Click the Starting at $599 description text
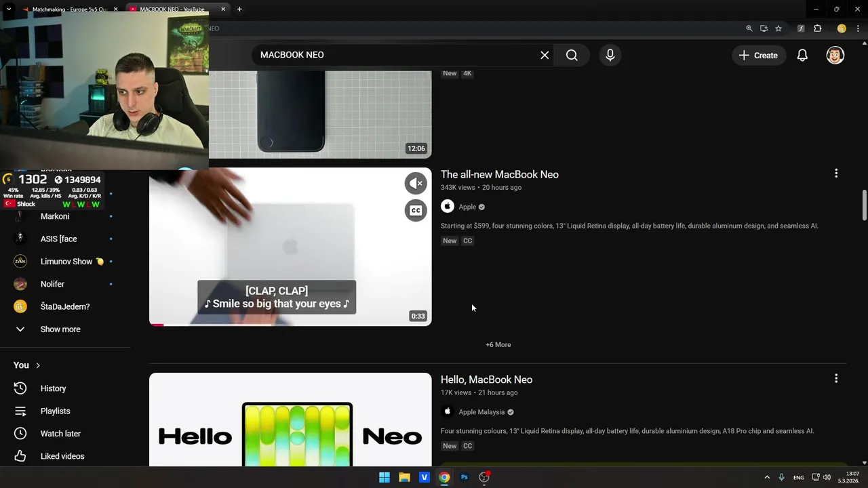This screenshot has height=488, width=868. [x=629, y=226]
